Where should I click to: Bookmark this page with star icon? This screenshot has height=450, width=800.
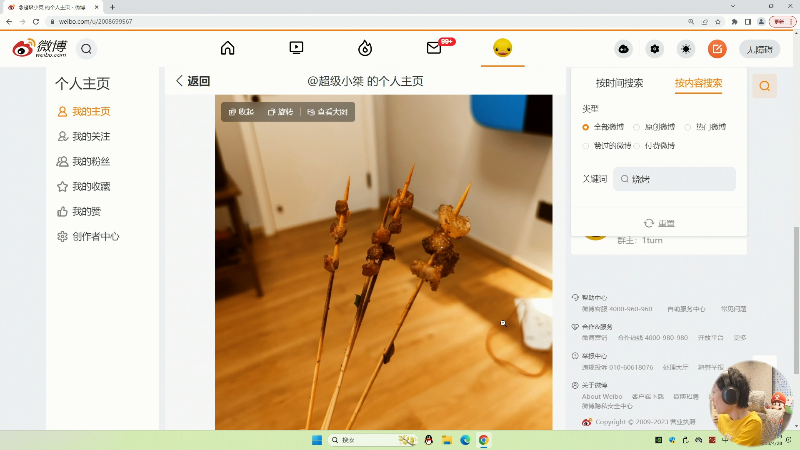718,21
